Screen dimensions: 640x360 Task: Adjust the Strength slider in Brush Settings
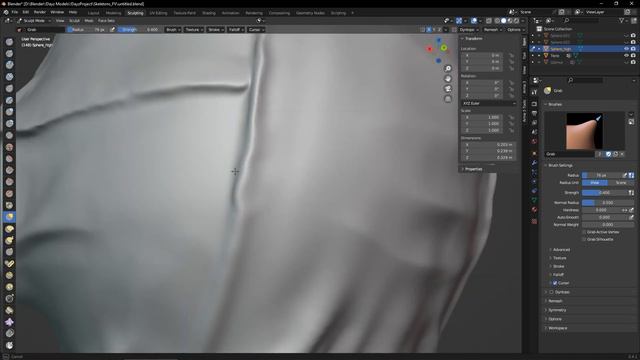(x=604, y=193)
